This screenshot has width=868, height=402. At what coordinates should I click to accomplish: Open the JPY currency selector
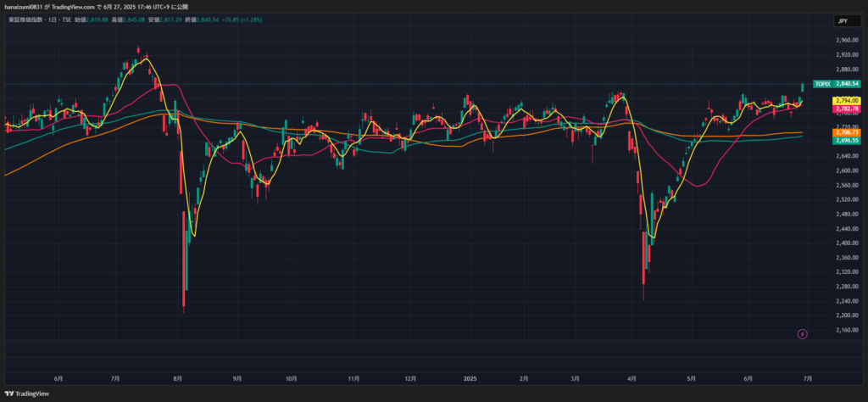(848, 21)
